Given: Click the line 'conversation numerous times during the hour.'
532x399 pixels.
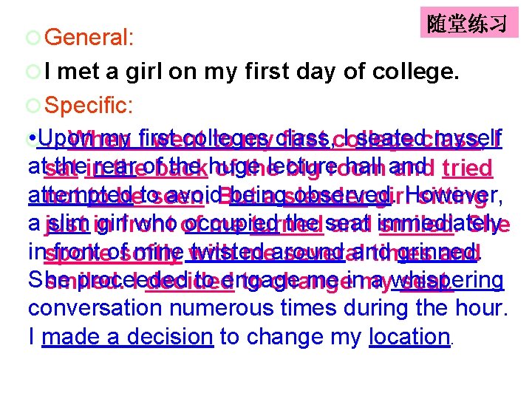Looking at the screenshot, I should [x=268, y=308].
